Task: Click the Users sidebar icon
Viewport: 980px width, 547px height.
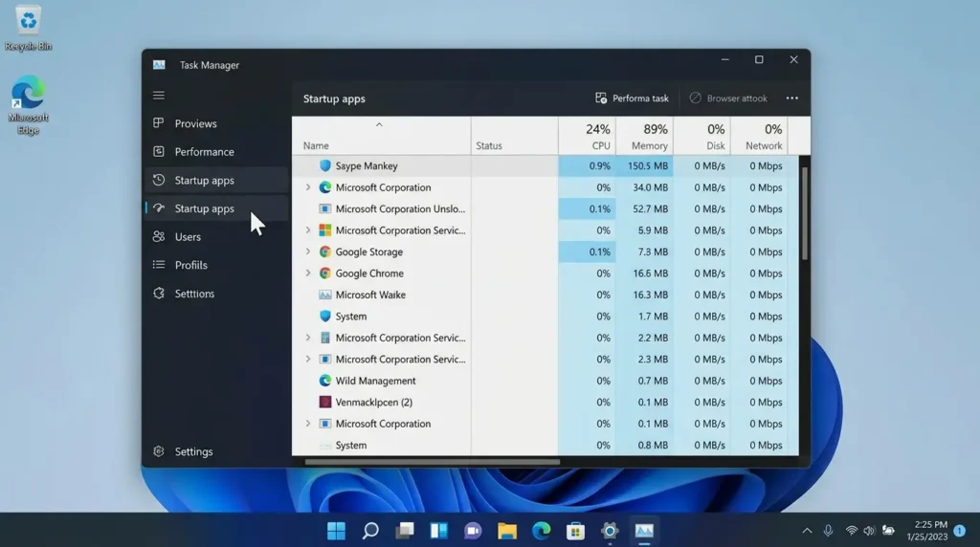Action: point(159,236)
